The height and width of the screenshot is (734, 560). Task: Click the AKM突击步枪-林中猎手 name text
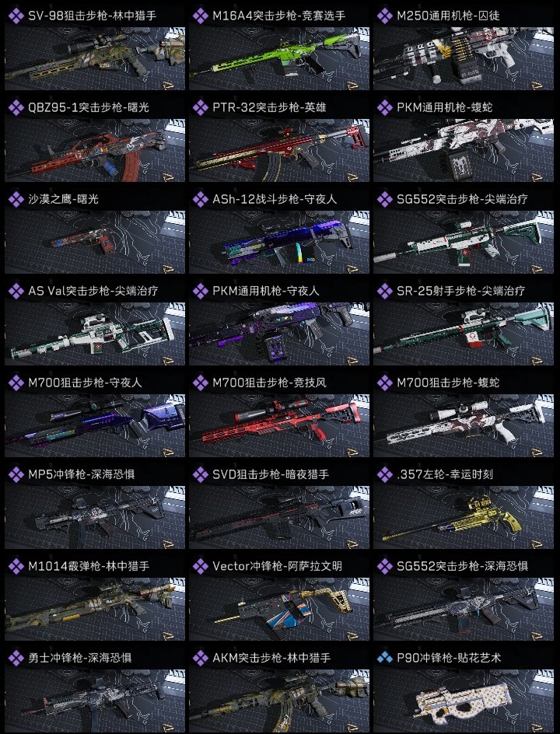tap(271, 658)
